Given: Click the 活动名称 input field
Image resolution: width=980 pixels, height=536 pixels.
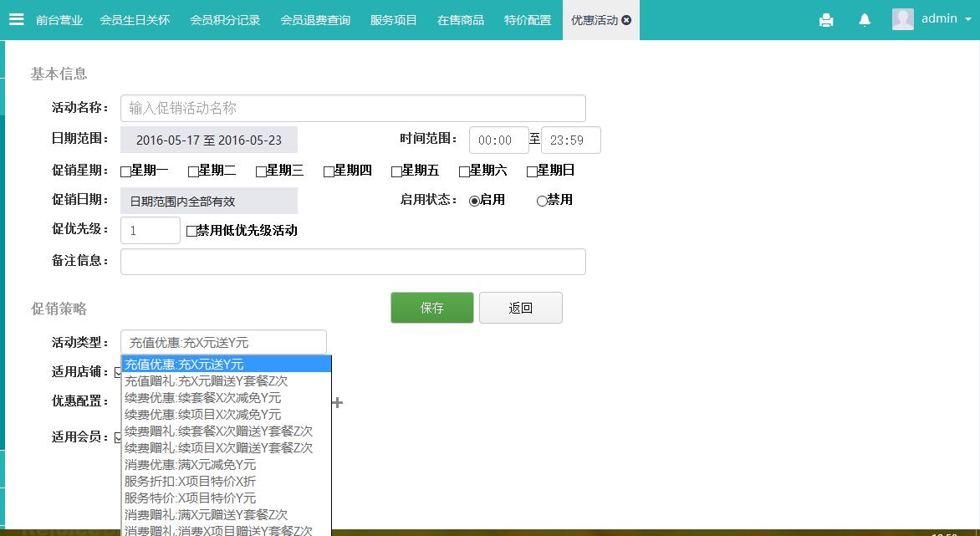Looking at the screenshot, I should [353, 108].
